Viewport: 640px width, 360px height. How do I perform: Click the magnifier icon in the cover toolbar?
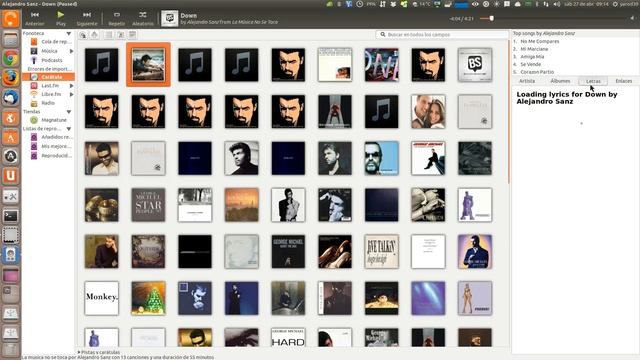click(83, 35)
